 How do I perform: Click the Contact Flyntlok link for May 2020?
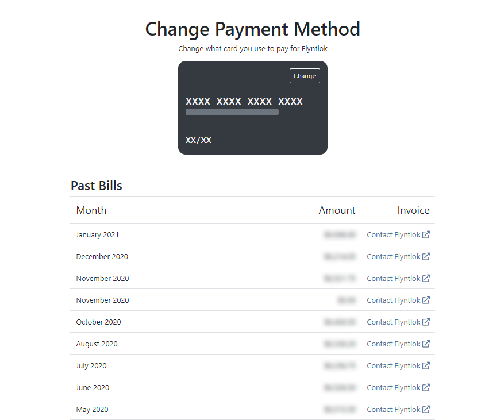(x=394, y=410)
